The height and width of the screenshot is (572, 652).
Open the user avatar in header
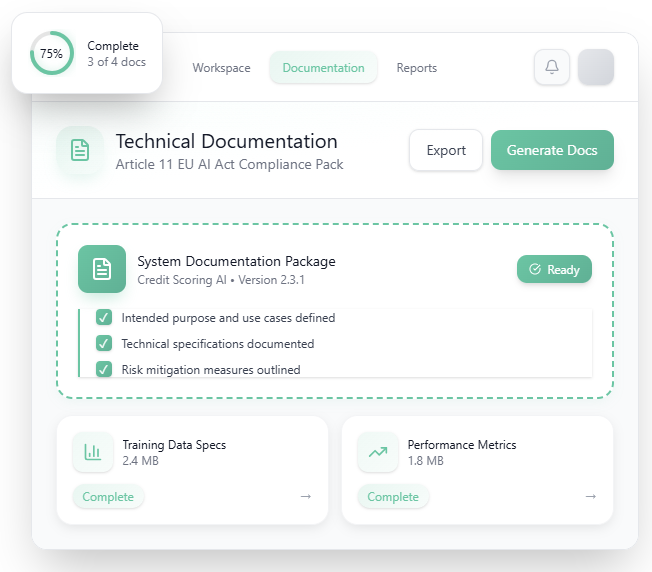coord(596,68)
